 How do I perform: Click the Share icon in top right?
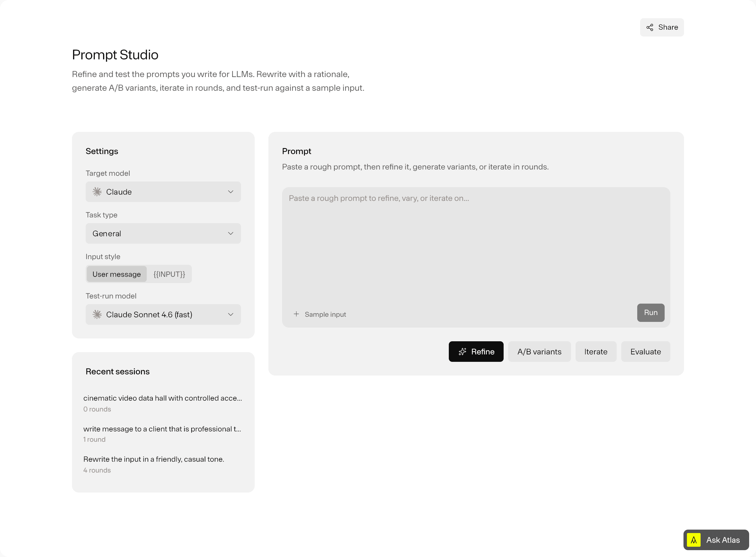click(x=650, y=27)
